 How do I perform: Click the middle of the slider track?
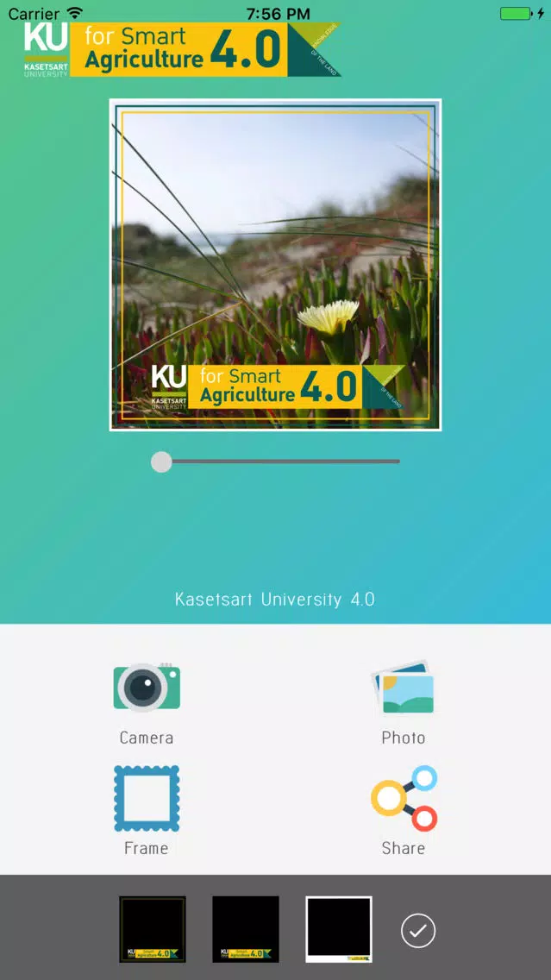[276, 462]
